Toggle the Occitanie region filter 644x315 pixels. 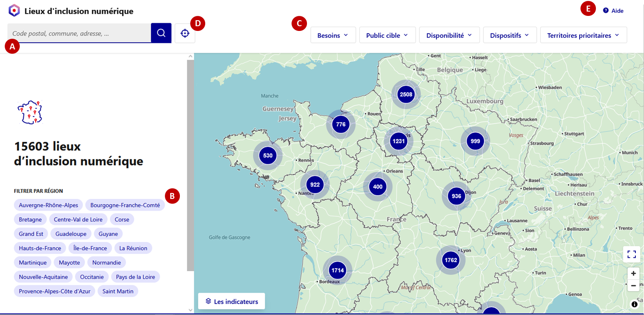click(x=92, y=277)
